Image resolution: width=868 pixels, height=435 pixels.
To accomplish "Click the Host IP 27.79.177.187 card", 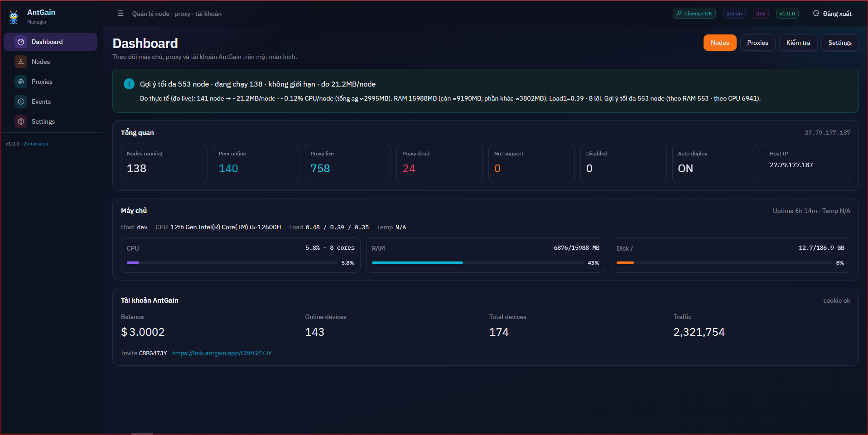I will click(807, 163).
